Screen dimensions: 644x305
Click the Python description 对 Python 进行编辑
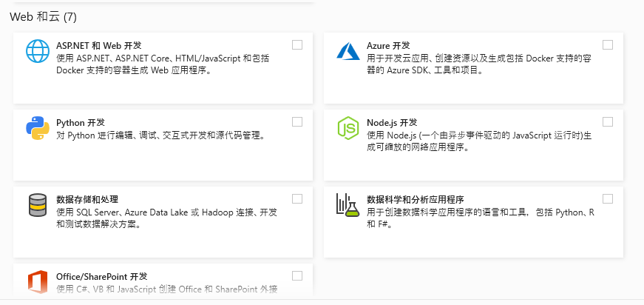(x=160, y=135)
